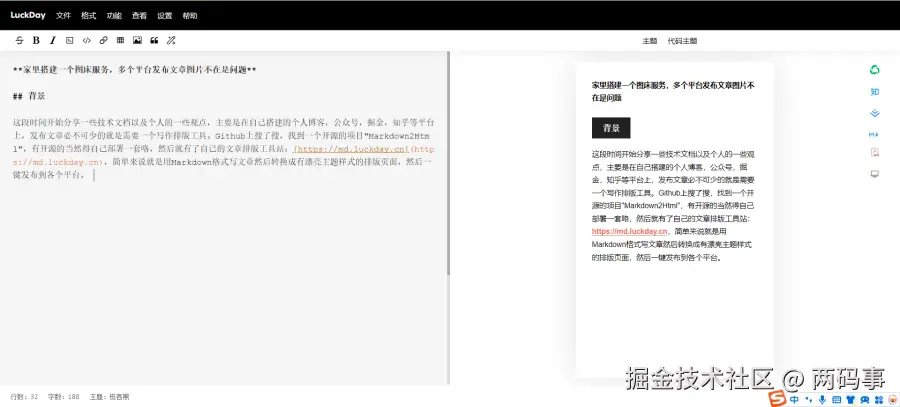Copy to Zhihu with the 知 icon
The width and height of the screenshot is (900, 407).
(875, 92)
